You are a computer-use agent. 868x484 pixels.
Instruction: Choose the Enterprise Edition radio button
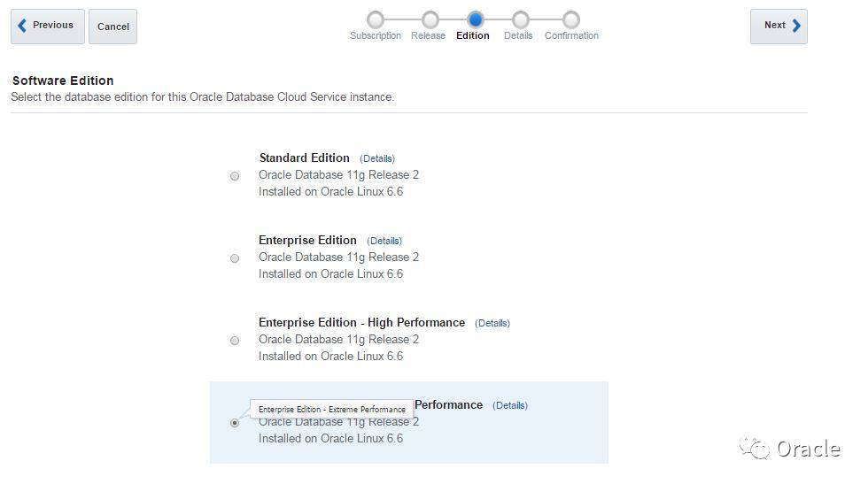click(x=235, y=258)
